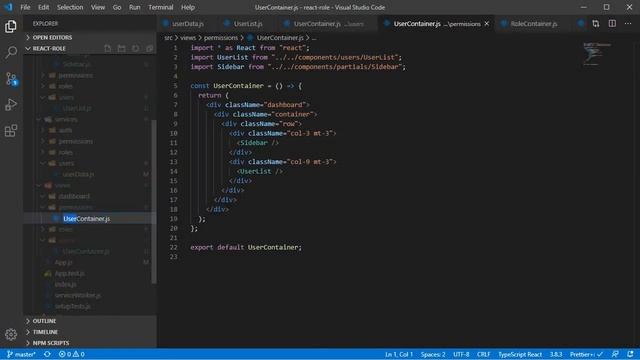The image size is (640, 360).
Task: Expand the Open Editors section
Action: click(x=90, y=38)
